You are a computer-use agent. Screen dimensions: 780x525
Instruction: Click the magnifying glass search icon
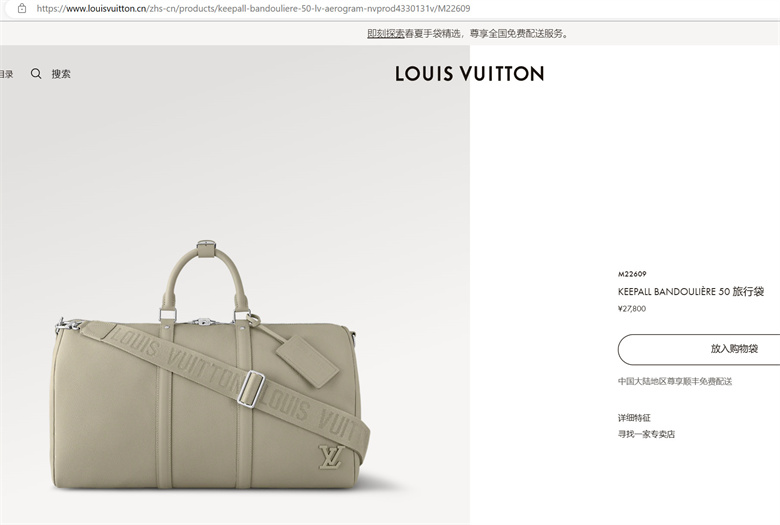[x=36, y=74]
